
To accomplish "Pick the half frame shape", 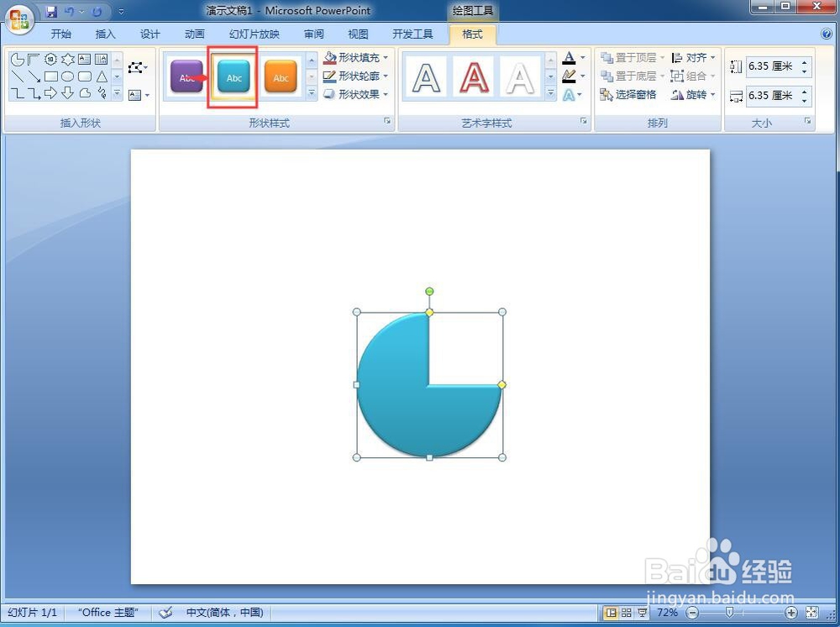I will [x=34, y=59].
